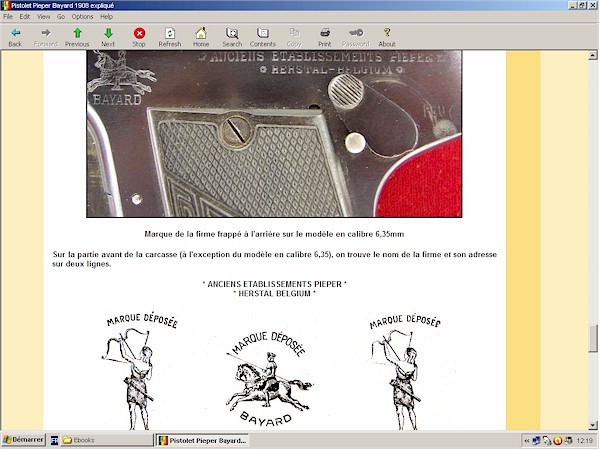Switch to the Ebooks folder window
The width and height of the screenshot is (600, 450).
106,440
